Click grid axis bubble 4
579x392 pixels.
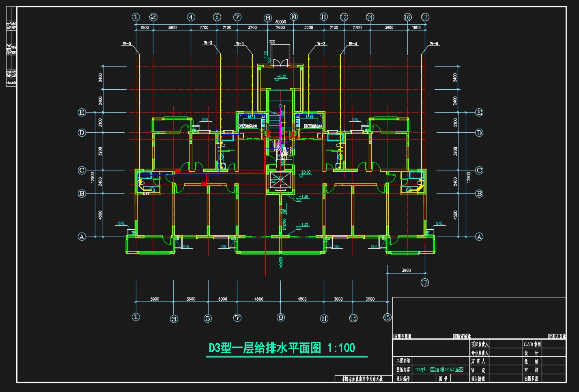point(191,17)
